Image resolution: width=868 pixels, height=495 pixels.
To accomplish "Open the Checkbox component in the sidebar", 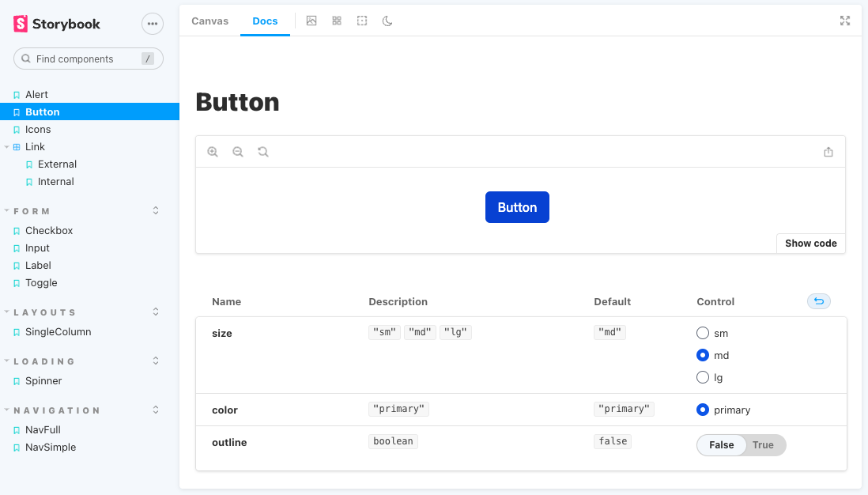I will [x=47, y=230].
